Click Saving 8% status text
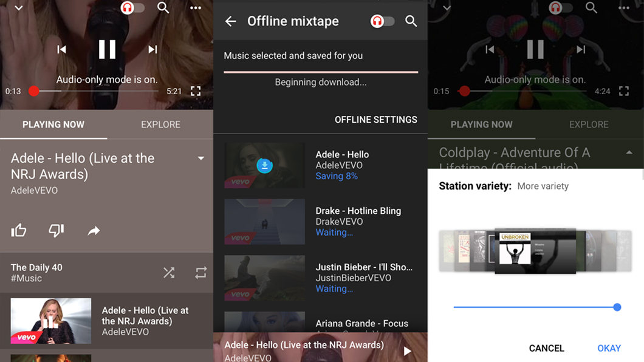The width and height of the screenshot is (644, 362). click(337, 176)
